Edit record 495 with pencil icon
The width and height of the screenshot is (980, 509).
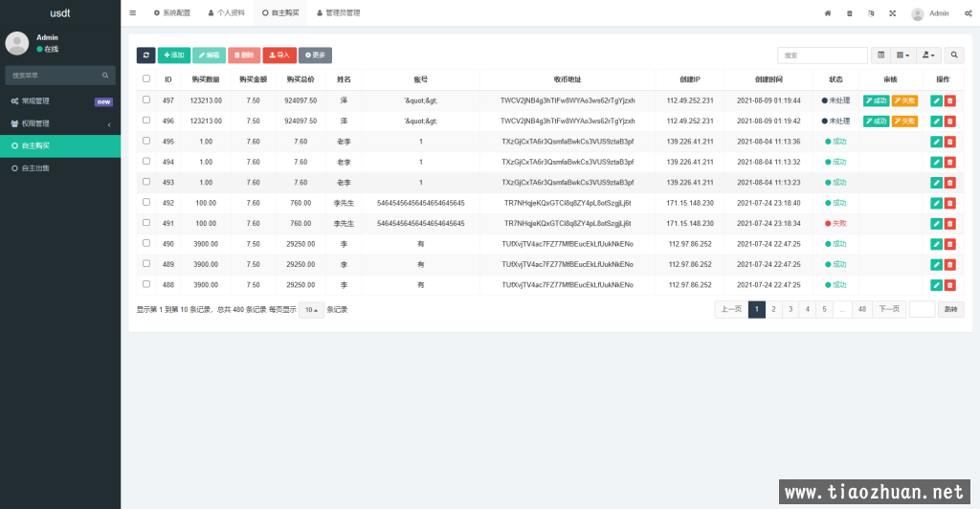[936, 142]
